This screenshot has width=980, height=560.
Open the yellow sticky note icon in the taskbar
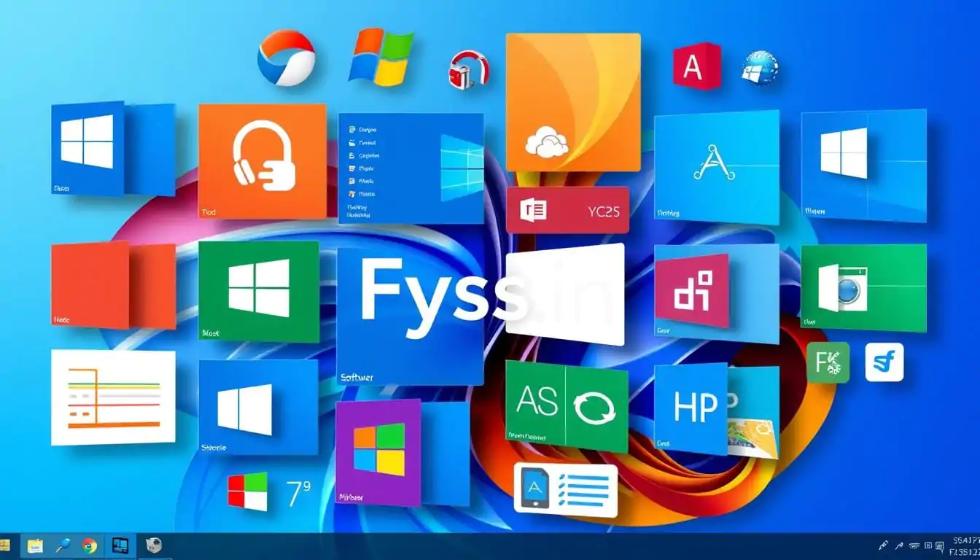coord(35,546)
